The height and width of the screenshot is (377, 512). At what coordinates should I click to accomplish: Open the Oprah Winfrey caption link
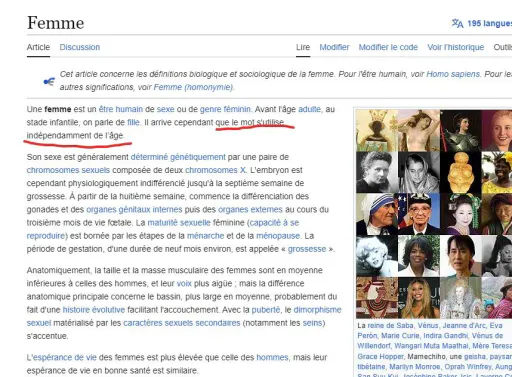pyautogui.click(x=468, y=367)
